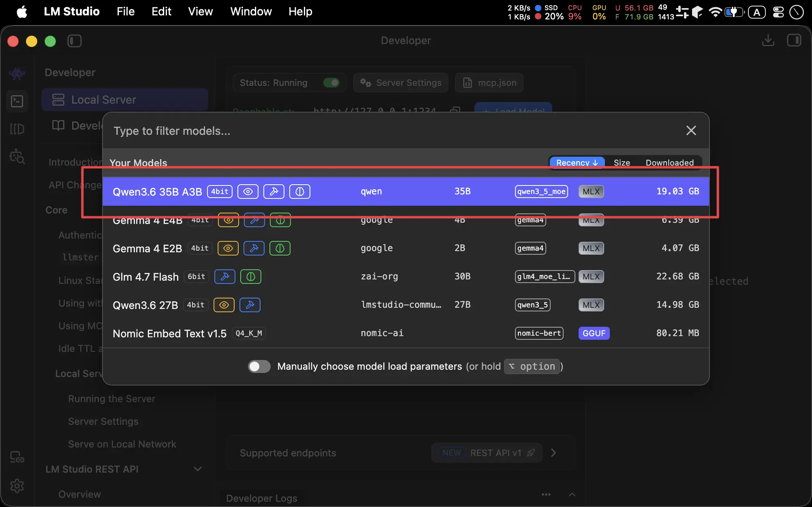The width and height of the screenshot is (812, 507).
Task: Click the zai-org publisher name
Action: click(379, 276)
